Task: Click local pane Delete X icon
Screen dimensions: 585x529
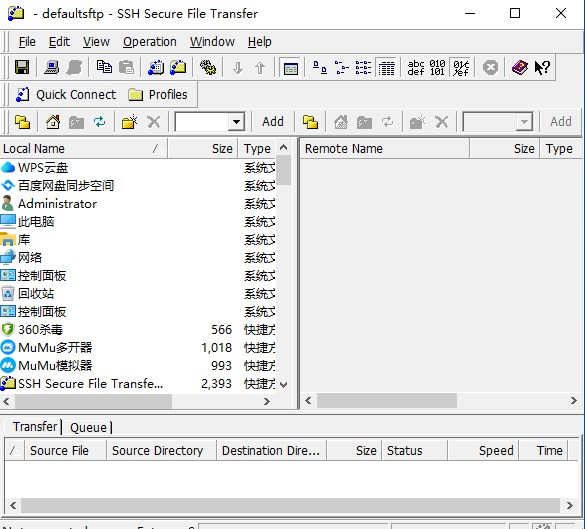Action: pyautogui.click(x=153, y=122)
